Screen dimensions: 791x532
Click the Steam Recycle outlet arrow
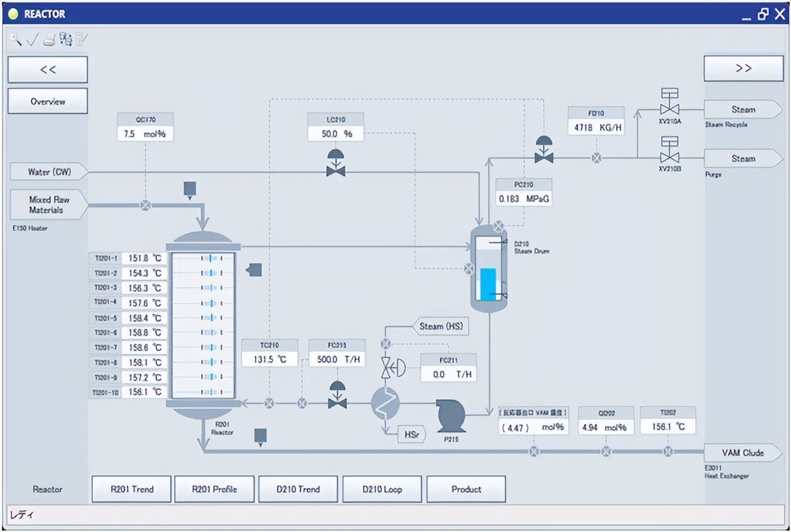[743, 110]
